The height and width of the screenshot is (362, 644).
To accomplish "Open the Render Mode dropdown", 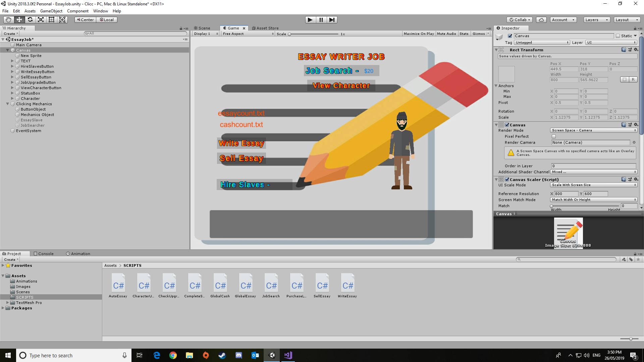I will [593, 130].
